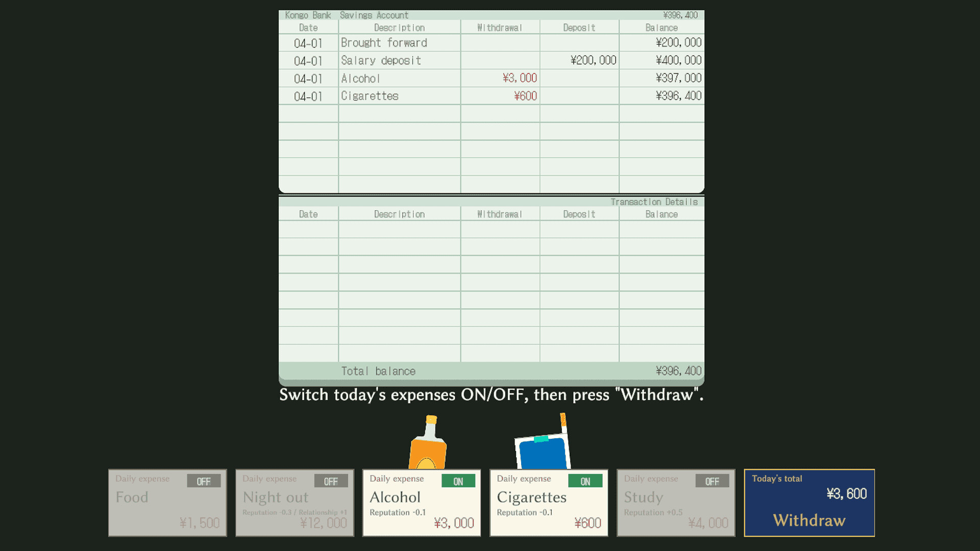The width and height of the screenshot is (980, 551).
Task: Click the Today's total ¥3,600 amount
Action: tap(846, 494)
